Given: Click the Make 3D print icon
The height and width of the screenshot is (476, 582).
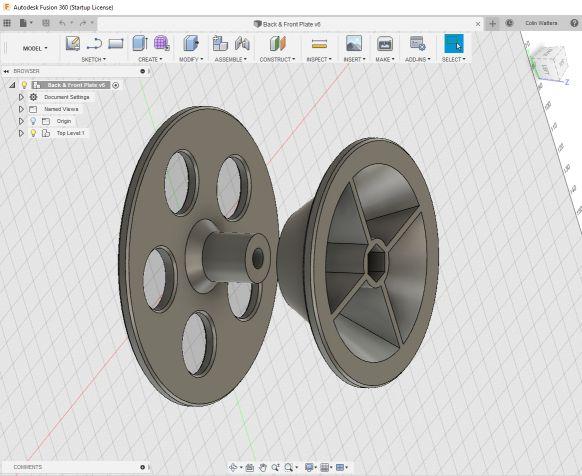Looking at the screenshot, I should 385,43.
